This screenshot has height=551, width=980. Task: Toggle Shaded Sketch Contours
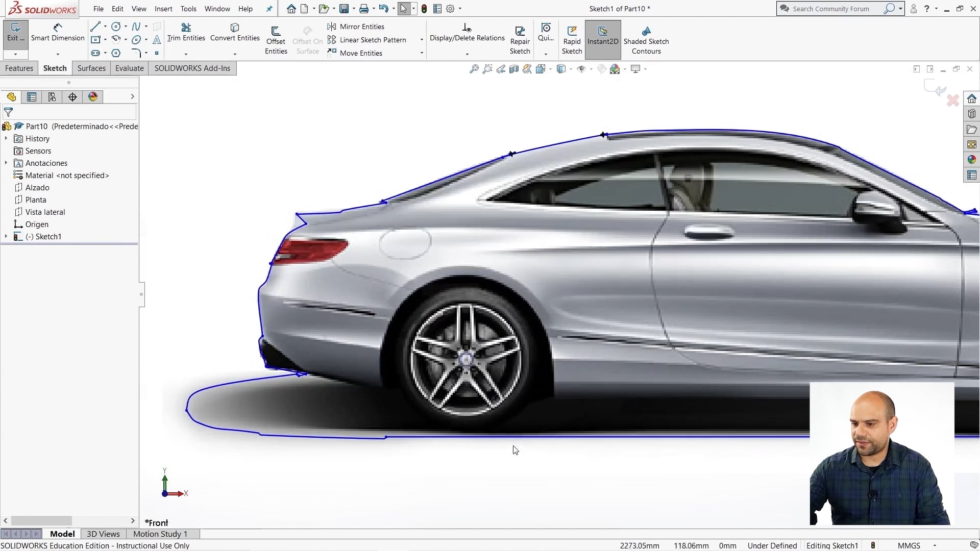[x=646, y=40]
